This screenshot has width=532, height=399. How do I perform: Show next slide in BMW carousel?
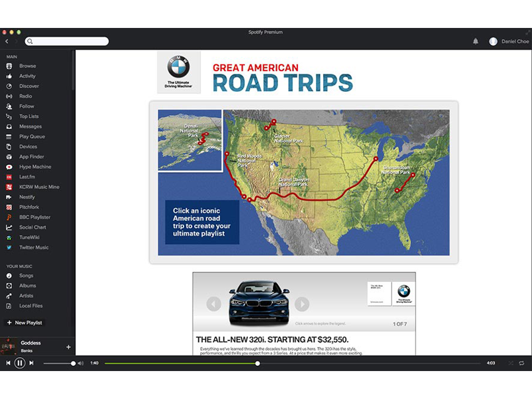pyautogui.click(x=302, y=304)
